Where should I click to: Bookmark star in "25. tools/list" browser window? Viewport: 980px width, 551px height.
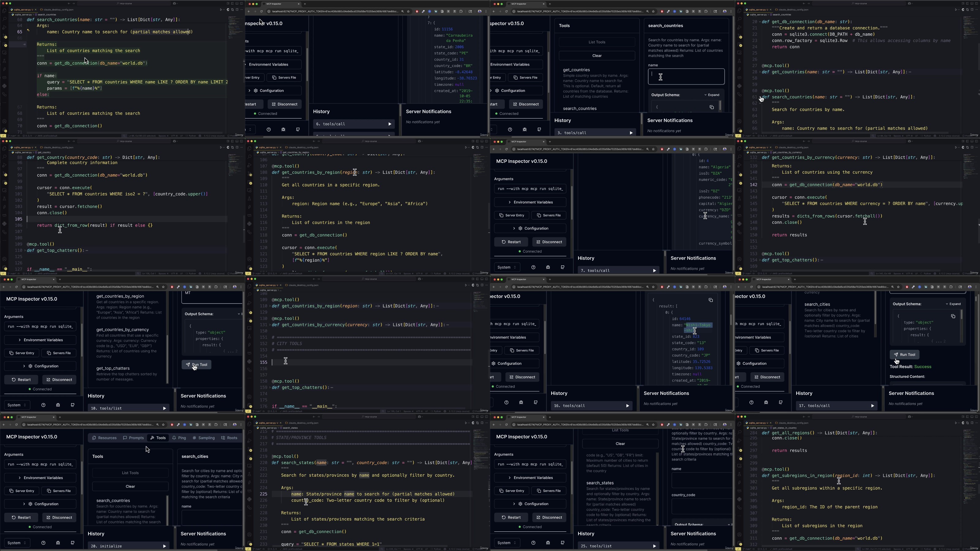[653, 424]
